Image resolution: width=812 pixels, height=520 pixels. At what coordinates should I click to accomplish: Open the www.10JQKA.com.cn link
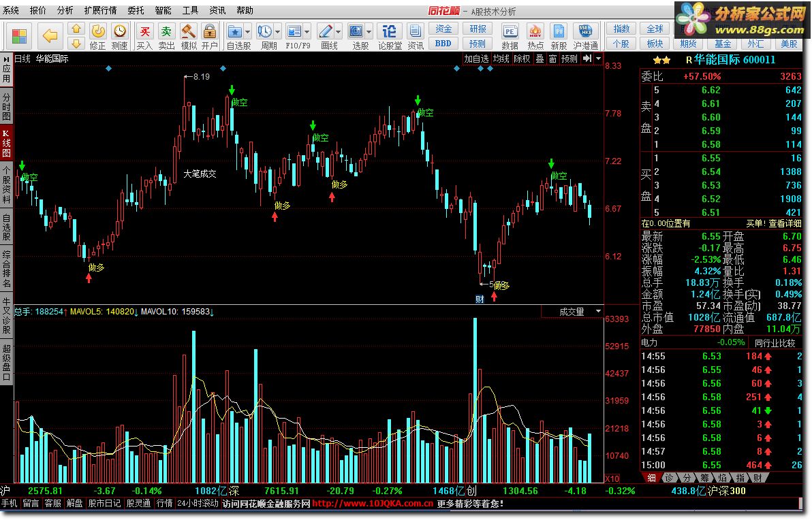point(373,504)
